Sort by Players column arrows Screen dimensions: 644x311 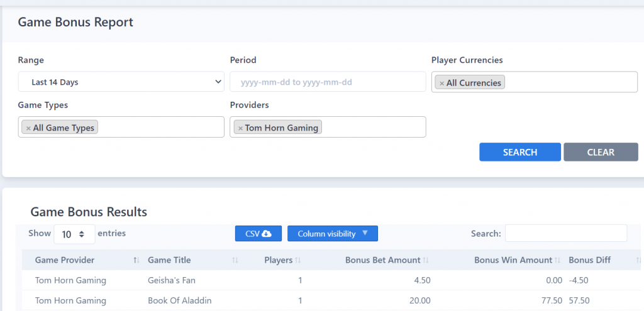point(298,260)
